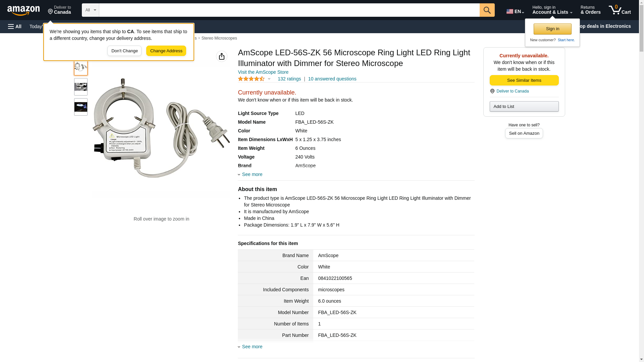Select the second product thumbnail image
Viewport: 644px width, 362px height.
click(x=81, y=87)
